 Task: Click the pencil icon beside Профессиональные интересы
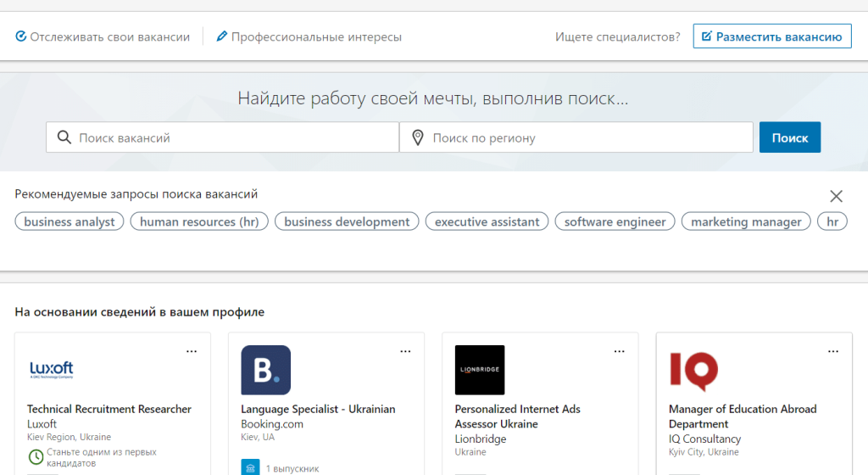221,36
